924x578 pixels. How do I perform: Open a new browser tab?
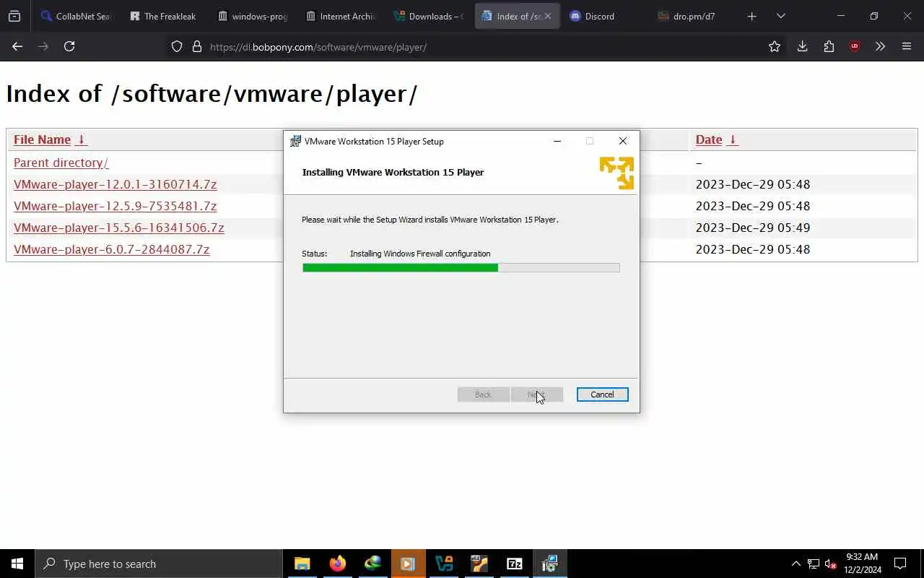[x=751, y=16]
